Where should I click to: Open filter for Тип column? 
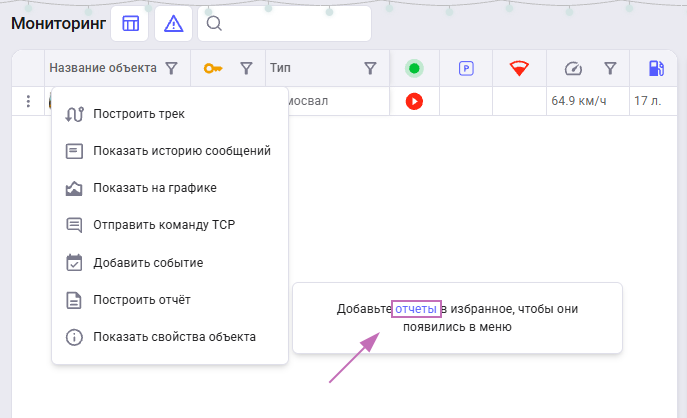370,68
